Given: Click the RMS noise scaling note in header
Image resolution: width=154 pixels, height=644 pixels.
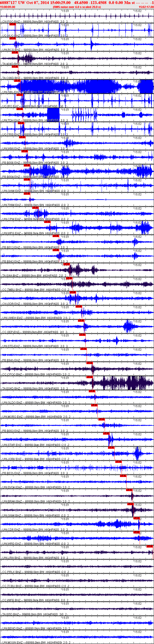Looking at the screenshot, I should tap(77, 7).
